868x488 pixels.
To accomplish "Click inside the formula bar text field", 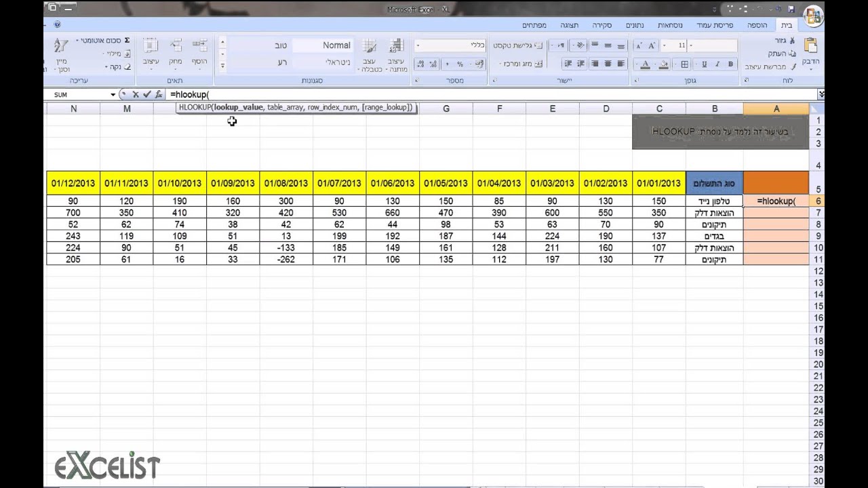I will coord(492,95).
